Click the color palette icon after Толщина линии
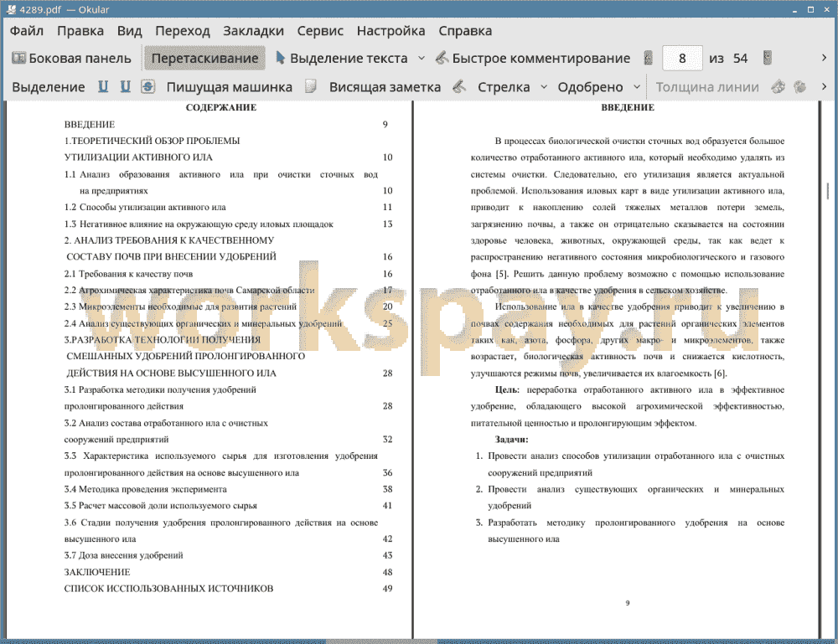 pyautogui.click(x=779, y=86)
